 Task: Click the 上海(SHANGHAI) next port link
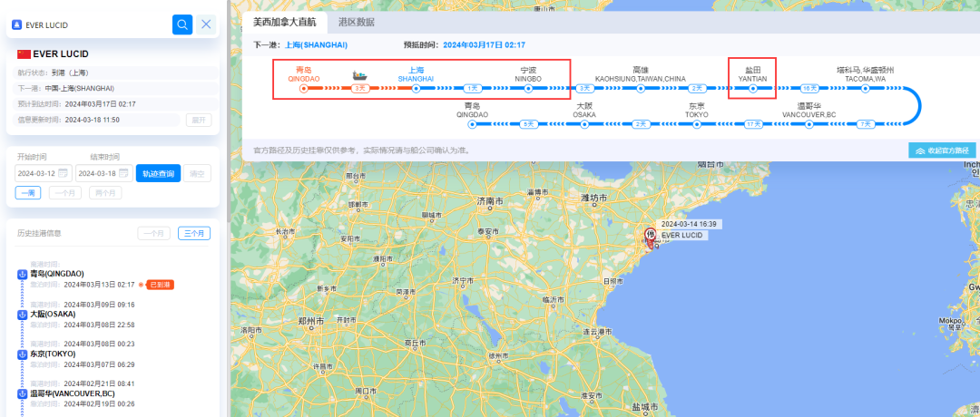tap(317, 45)
